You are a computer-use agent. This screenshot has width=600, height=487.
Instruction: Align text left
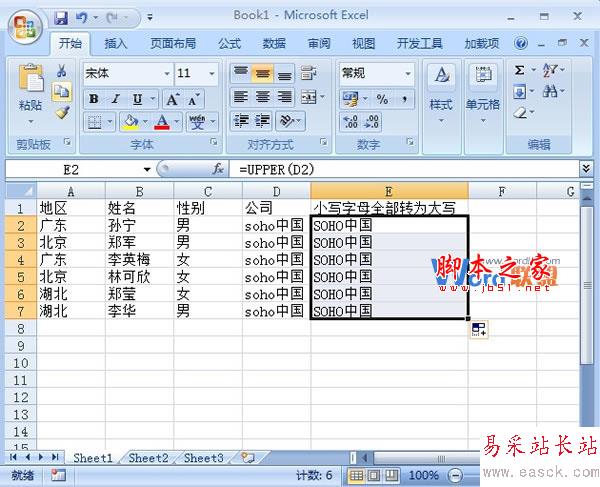click(x=241, y=96)
